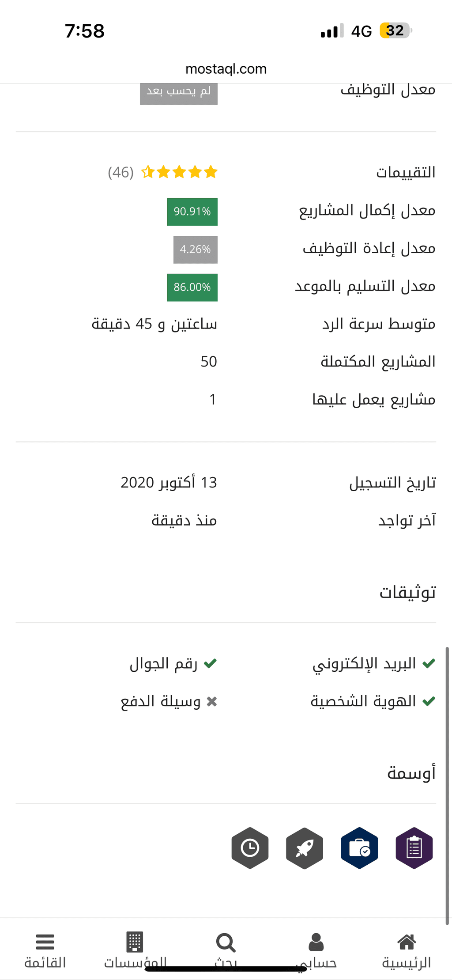Click البريد الإلكتروني verified checkmark
Image resolution: width=452 pixels, height=980 pixels.
point(429,663)
